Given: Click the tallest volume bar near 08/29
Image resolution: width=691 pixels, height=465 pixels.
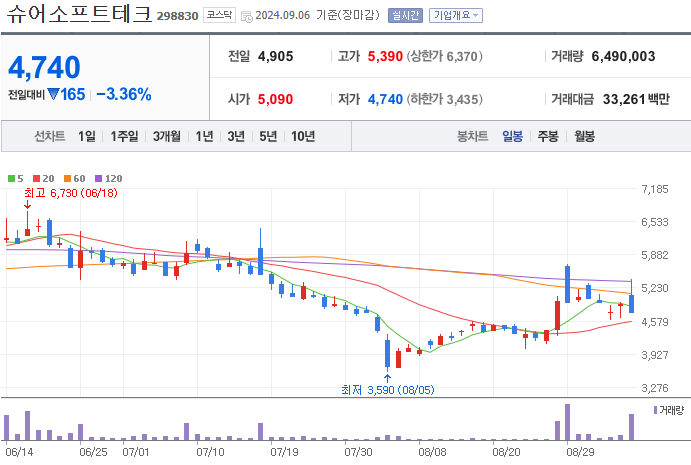Looking at the screenshot, I should [568, 422].
